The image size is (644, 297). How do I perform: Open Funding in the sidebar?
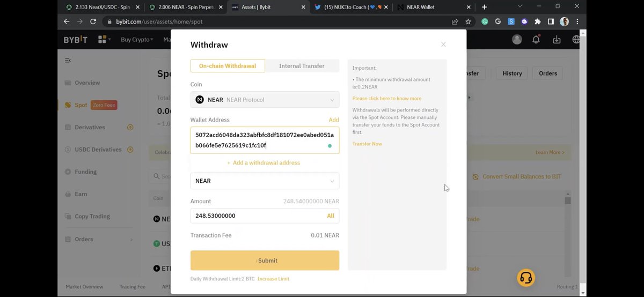tap(86, 172)
